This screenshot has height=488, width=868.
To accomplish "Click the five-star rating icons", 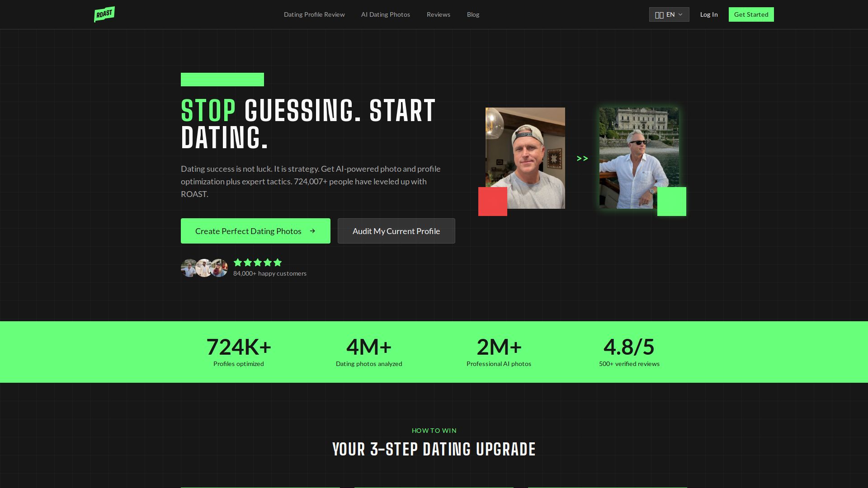I will click(x=258, y=263).
